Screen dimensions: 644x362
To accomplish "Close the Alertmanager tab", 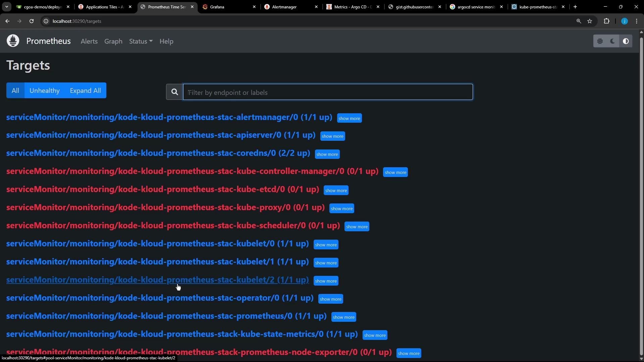I will (x=316, y=7).
